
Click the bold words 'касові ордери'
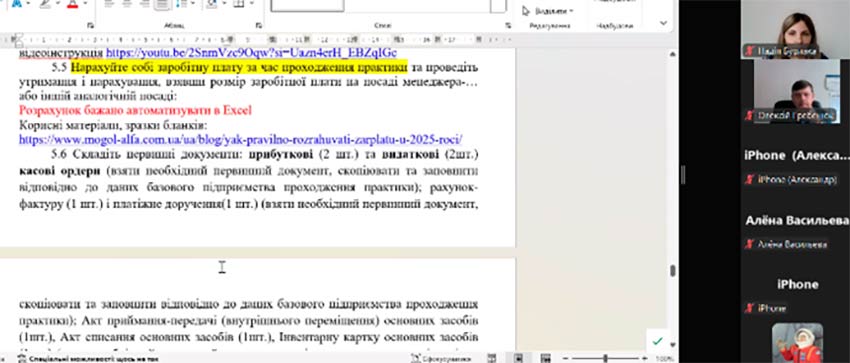pyautogui.click(x=60, y=172)
